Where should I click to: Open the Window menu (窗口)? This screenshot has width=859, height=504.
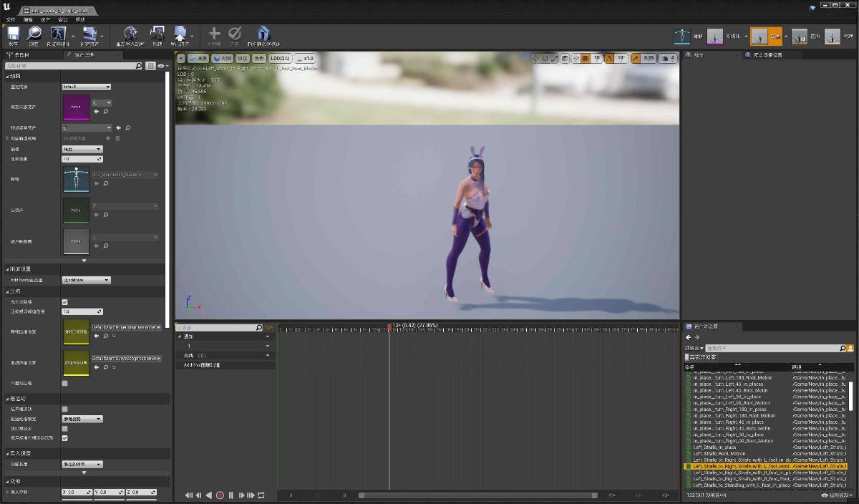pyautogui.click(x=63, y=19)
